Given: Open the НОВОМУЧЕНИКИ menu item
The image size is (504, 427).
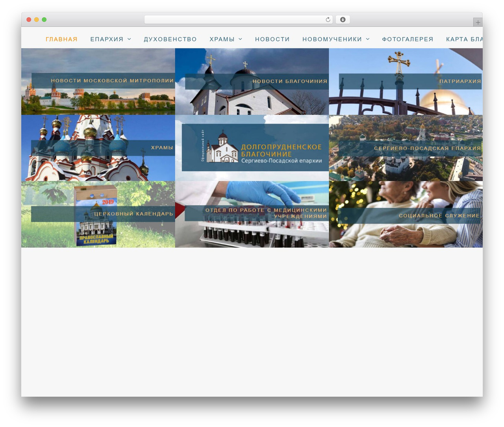Looking at the screenshot, I should 332,39.
